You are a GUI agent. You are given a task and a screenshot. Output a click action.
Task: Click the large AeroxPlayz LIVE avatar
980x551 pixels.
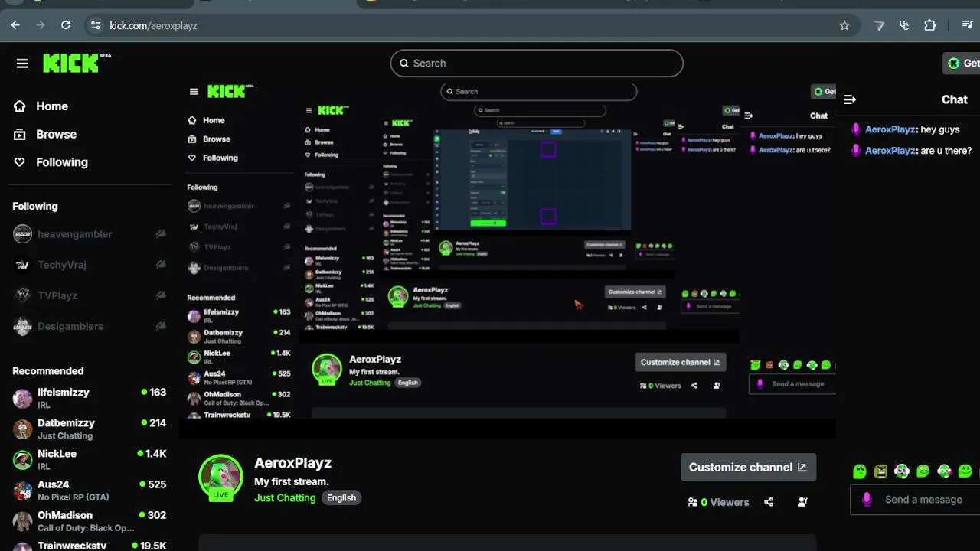(220, 477)
